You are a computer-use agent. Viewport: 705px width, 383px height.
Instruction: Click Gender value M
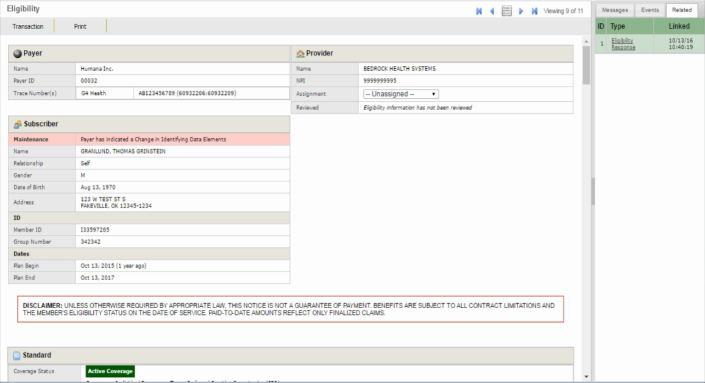coord(83,175)
